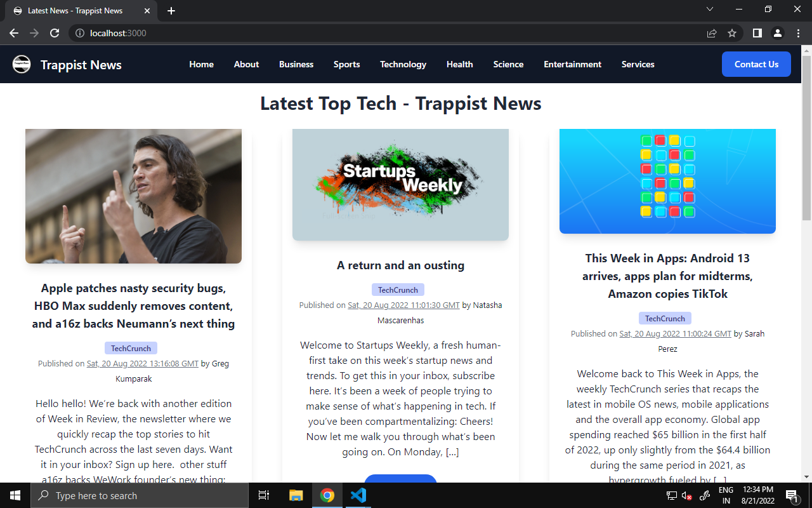Viewport: 812px width, 508px height.
Task: Click author name Greg Kumparak
Action: [172, 371]
